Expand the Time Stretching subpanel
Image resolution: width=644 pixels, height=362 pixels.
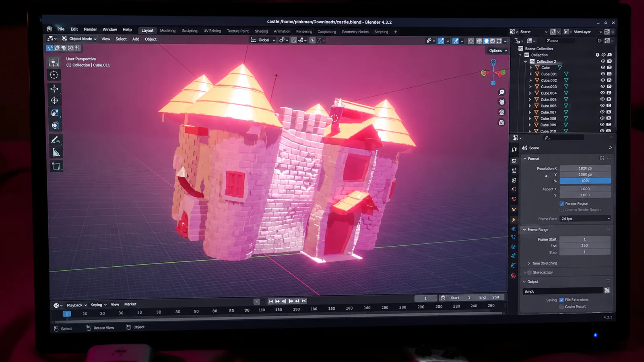[x=528, y=263]
